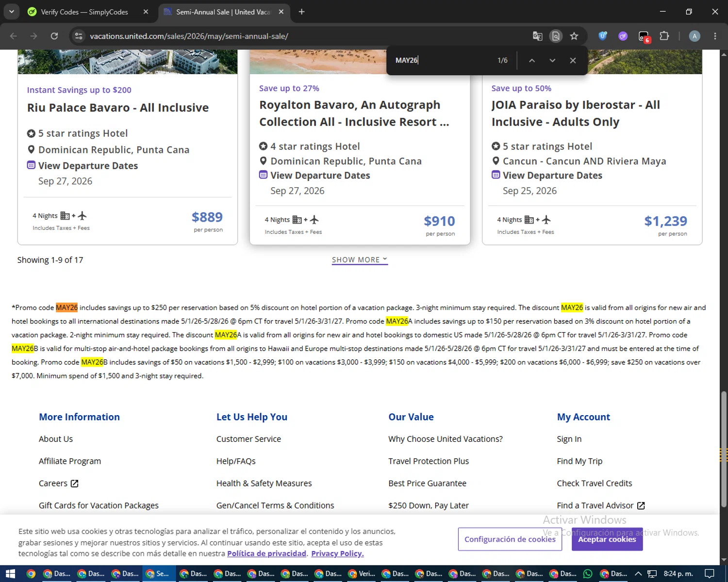
Task: View Departure Dates for Riu Palace Bavaro
Action: click(88, 166)
